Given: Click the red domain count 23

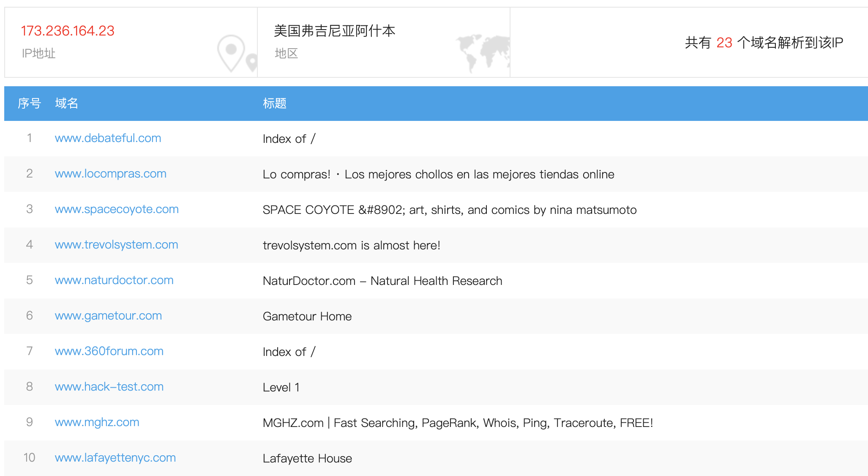Looking at the screenshot, I should (724, 43).
